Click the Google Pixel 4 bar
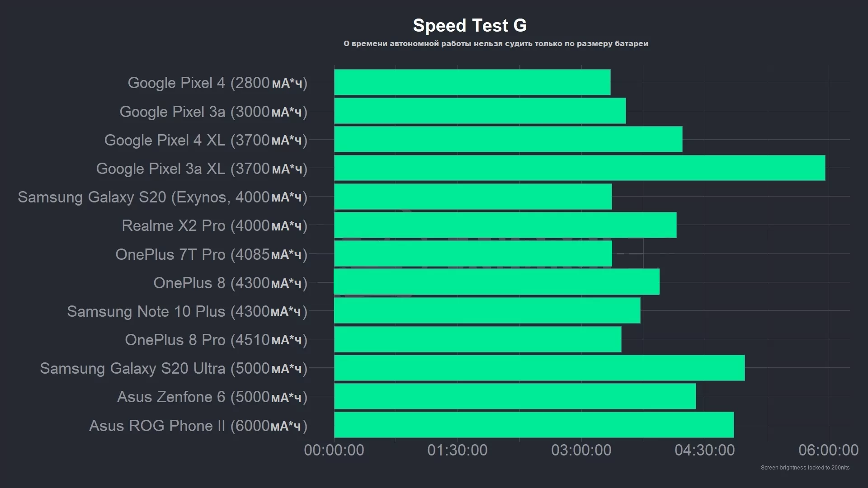The width and height of the screenshot is (868, 488). (x=472, y=82)
